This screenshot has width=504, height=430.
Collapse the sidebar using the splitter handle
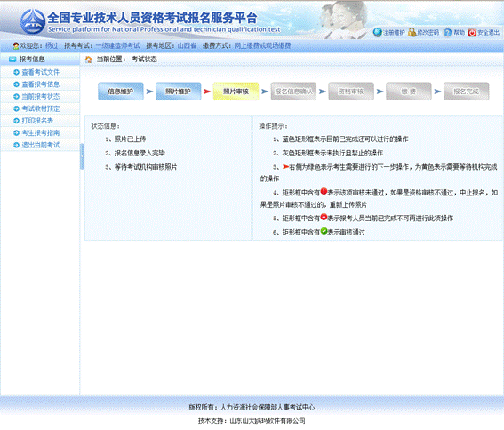[x=82, y=156]
